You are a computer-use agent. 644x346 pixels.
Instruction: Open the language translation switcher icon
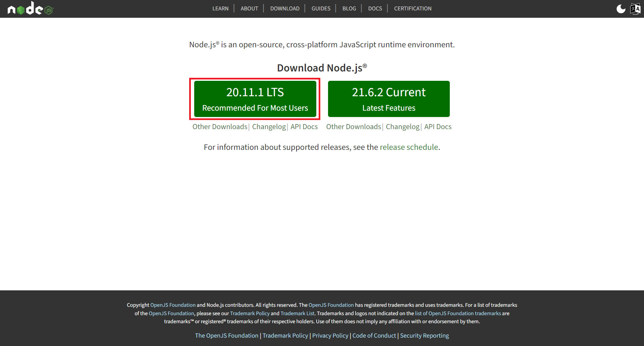[635, 9]
